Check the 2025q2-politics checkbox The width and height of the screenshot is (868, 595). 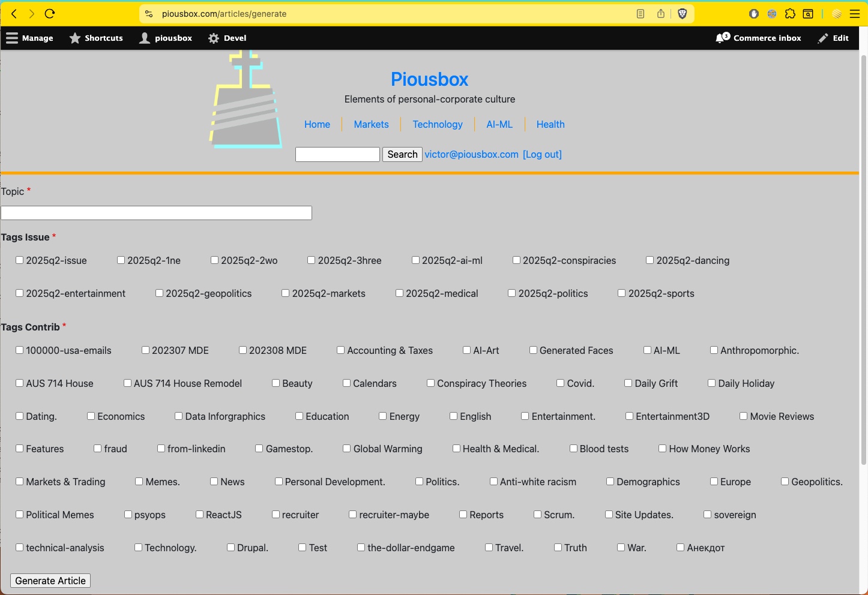tap(511, 293)
